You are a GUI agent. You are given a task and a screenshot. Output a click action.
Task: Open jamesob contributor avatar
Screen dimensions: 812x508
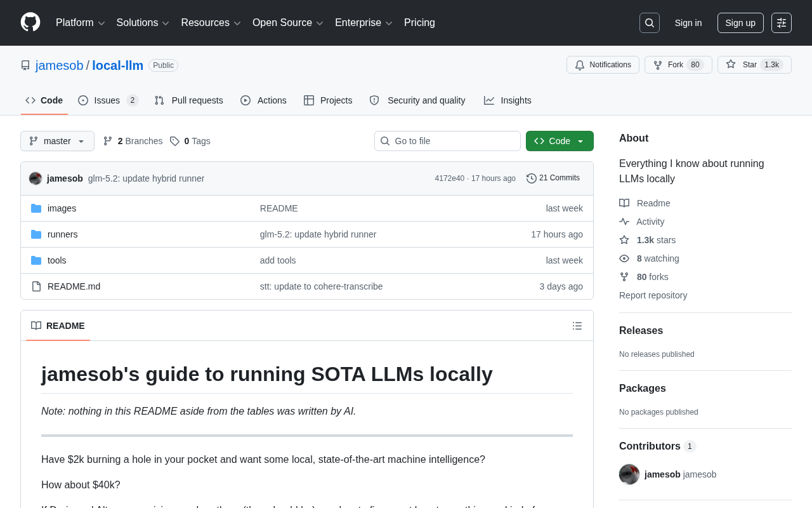[x=629, y=474]
